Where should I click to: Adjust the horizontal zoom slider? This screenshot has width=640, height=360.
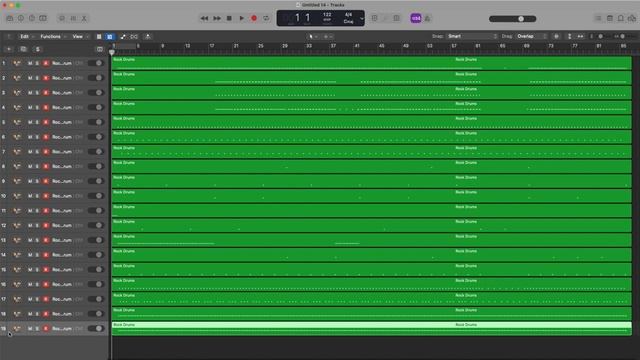[x=623, y=36]
